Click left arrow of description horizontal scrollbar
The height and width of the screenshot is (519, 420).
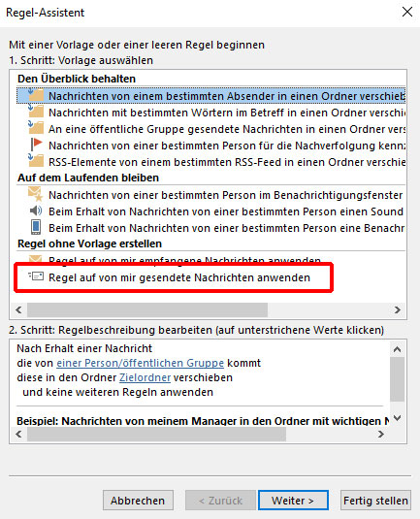point(18,434)
